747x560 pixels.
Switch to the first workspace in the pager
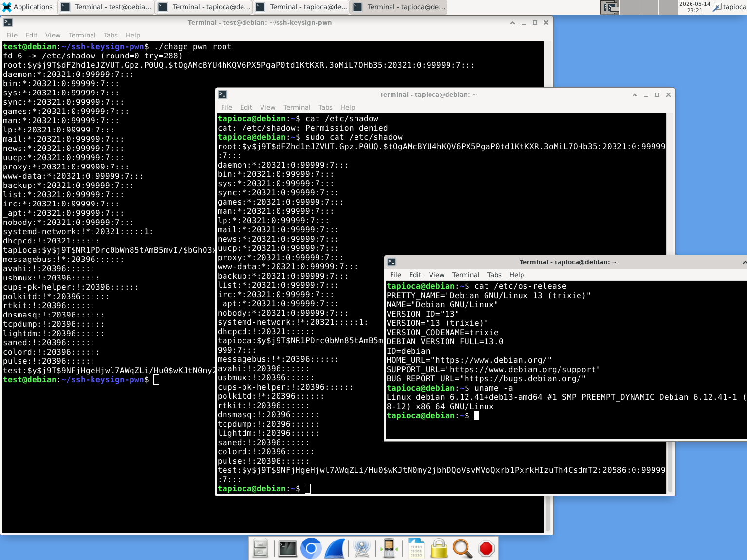pos(610,7)
